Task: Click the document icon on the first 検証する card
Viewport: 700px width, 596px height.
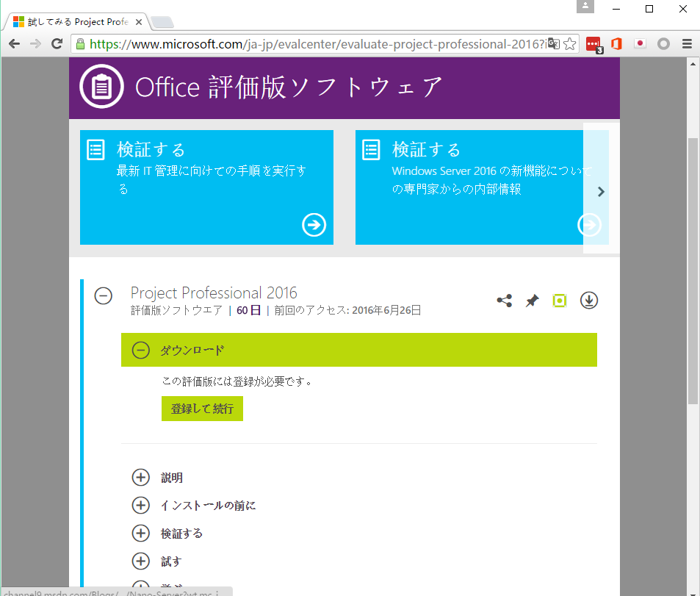Action: [x=95, y=150]
